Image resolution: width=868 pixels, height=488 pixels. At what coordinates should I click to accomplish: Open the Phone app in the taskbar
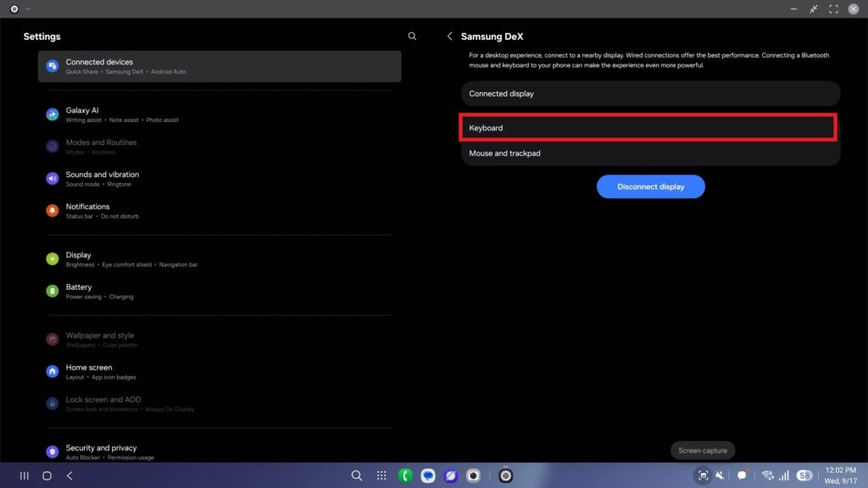[x=405, y=475]
